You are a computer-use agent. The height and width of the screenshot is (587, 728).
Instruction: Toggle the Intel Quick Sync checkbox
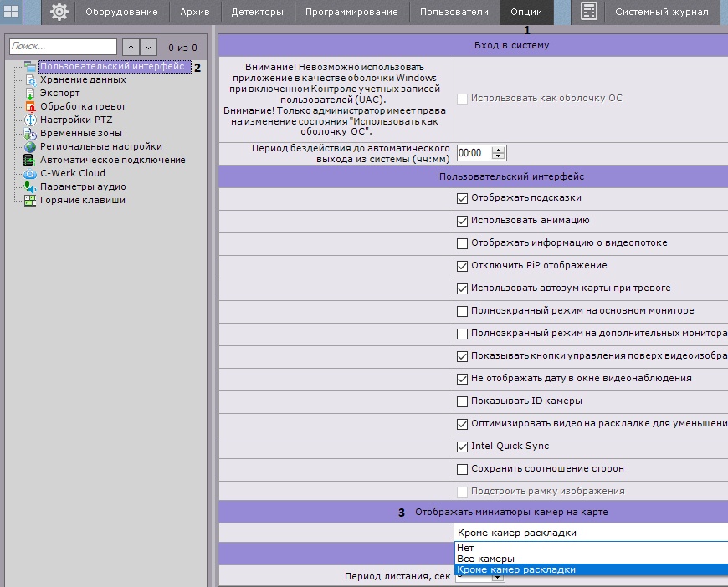(463, 447)
